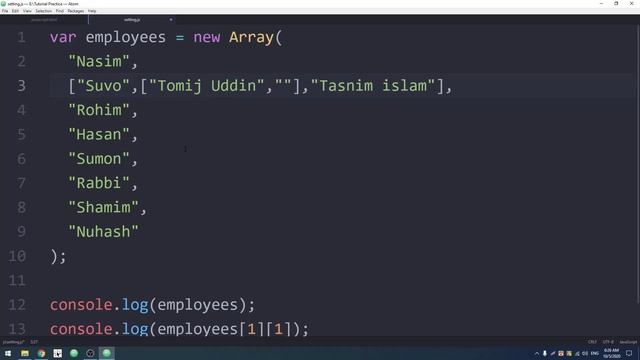Click the Atom logo in the title bar
This screenshot has height=360, width=640.
click(3, 4)
